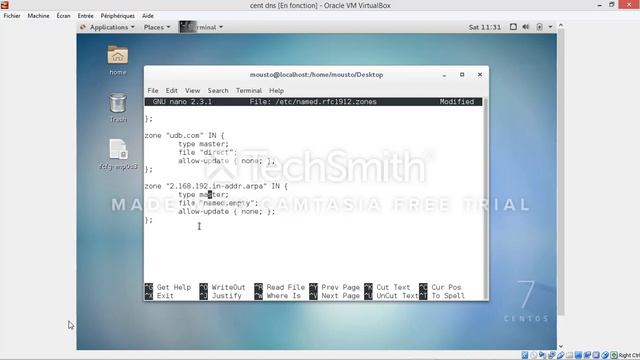640x360 pixels.
Task: Click the "type master;" line under udb.com zone
Action: tap(203, 144)
